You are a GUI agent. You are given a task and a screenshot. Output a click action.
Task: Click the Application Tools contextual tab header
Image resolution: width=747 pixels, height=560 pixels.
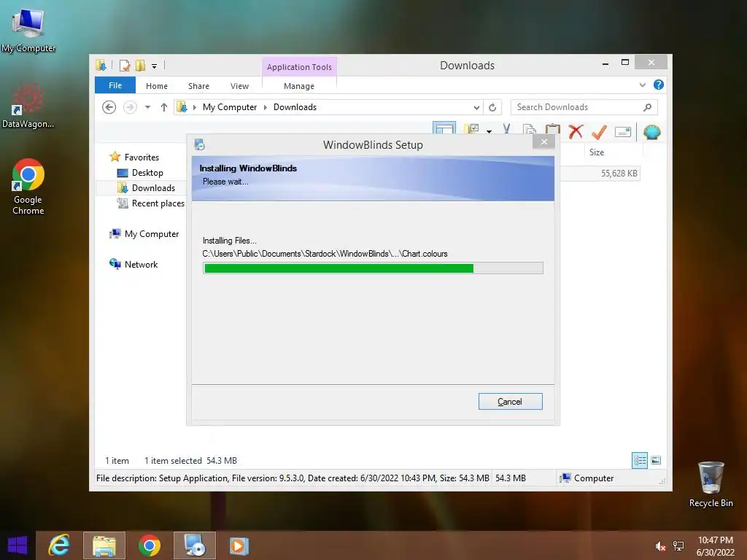click(x=299, y=67)
